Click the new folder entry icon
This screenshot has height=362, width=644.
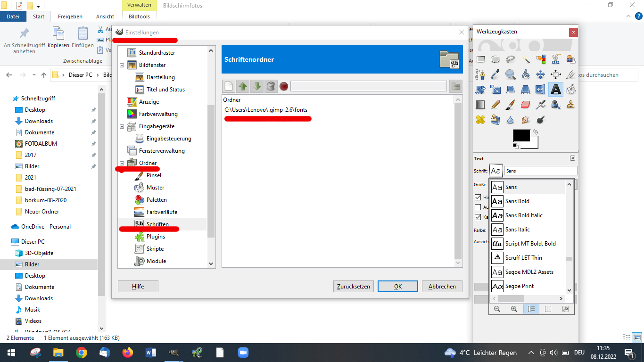229,86
